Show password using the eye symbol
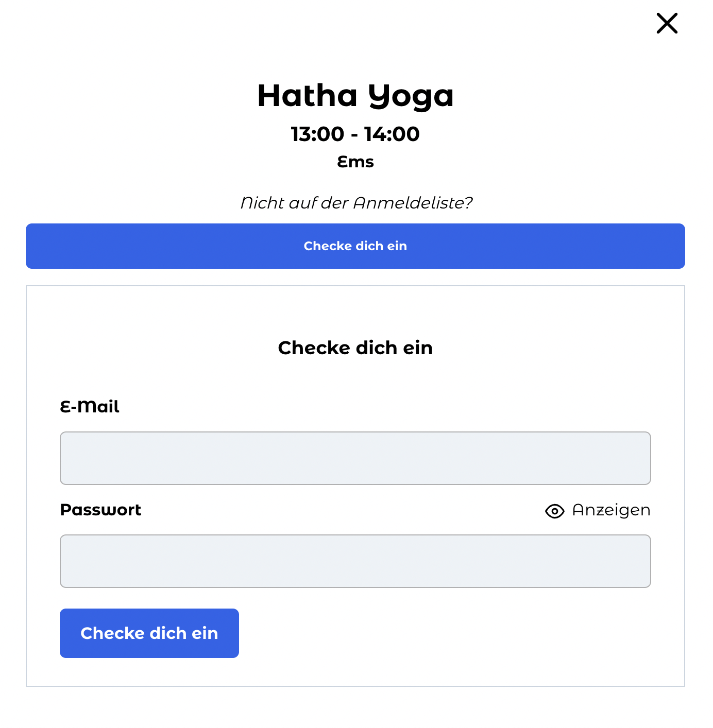Image resolution: width=713 pixels, height=728 pixels. (554, 511)
